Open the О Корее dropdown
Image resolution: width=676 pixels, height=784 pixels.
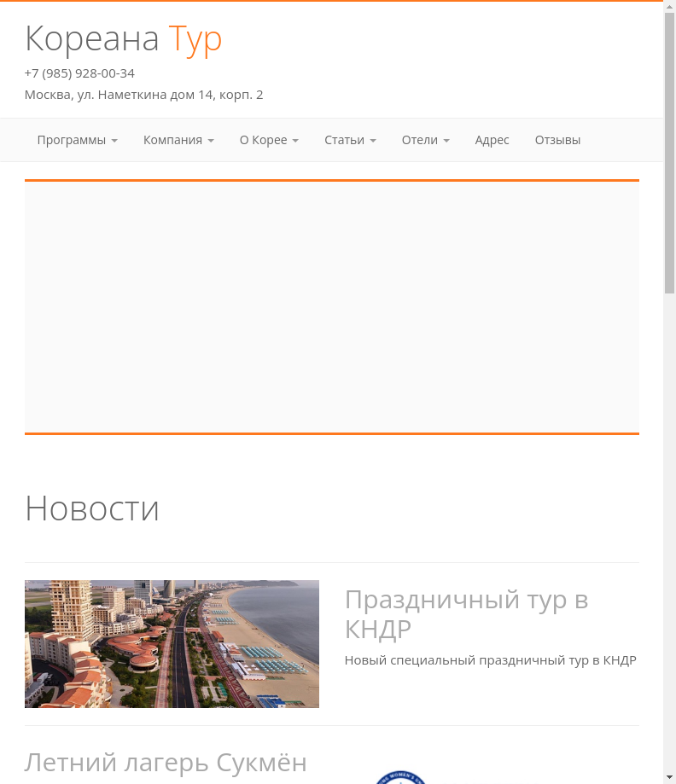pyautogui.click(x=269, y=140)
